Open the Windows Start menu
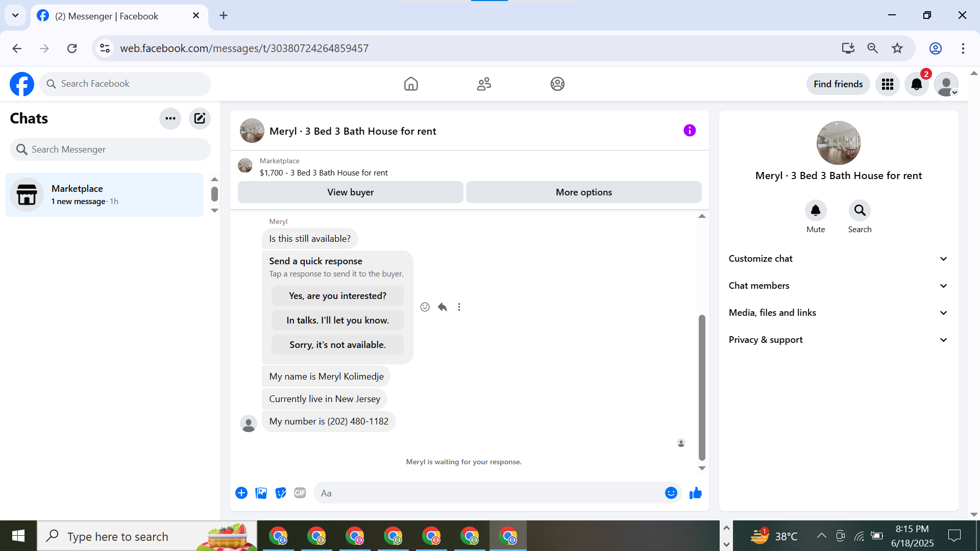This screenshot has width=980, height=551. point(18,536)
